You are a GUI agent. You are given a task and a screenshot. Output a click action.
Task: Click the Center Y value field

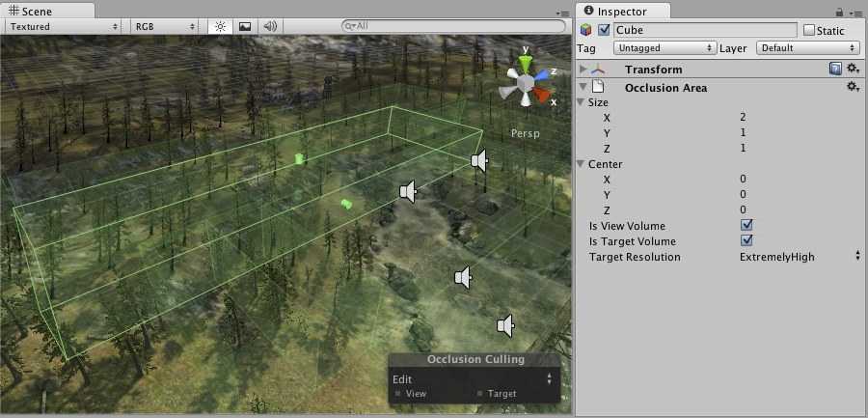click(743, 195)
